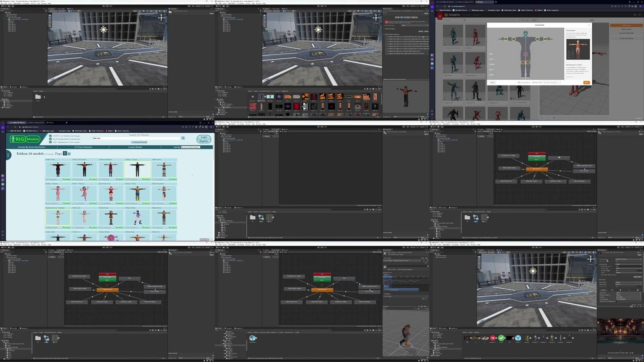
Task: Close the Mixamo Auto-Rigger dialog
Action: 589,25
